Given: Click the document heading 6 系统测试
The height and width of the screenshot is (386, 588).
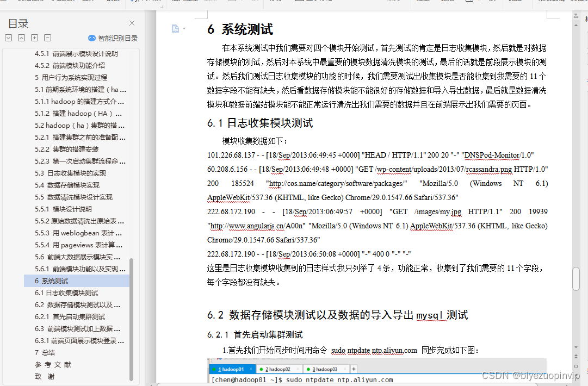Looking at the screenshot, I should 240,29.
